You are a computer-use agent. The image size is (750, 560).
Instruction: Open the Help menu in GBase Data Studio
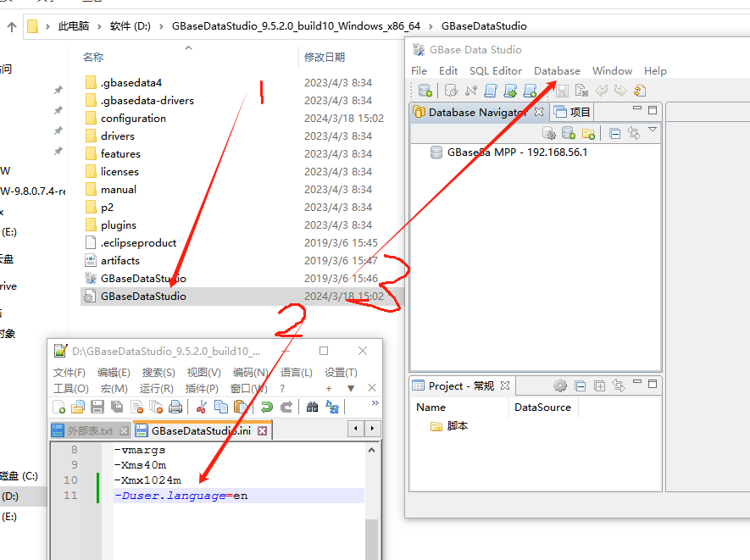655,71
